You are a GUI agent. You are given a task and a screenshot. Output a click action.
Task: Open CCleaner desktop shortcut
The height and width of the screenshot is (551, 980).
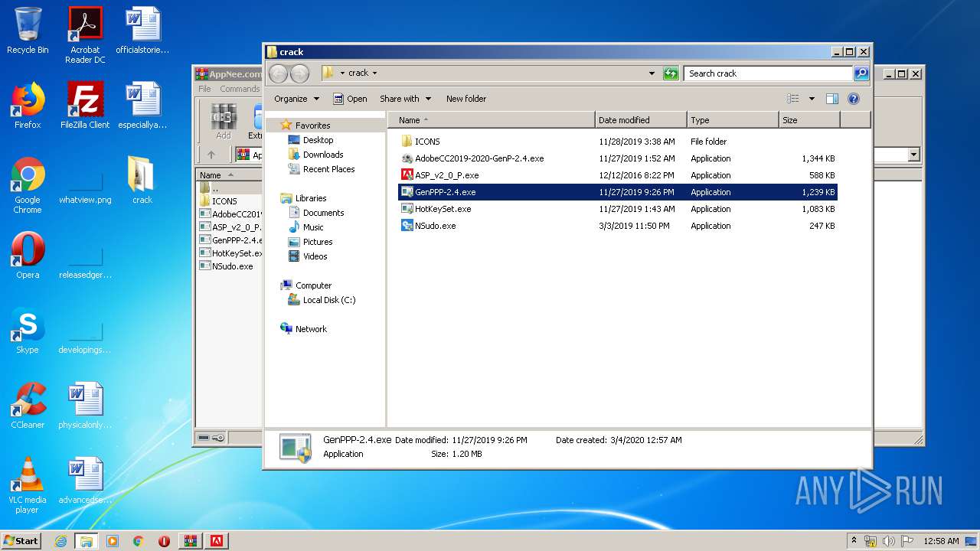click(28, 406)
